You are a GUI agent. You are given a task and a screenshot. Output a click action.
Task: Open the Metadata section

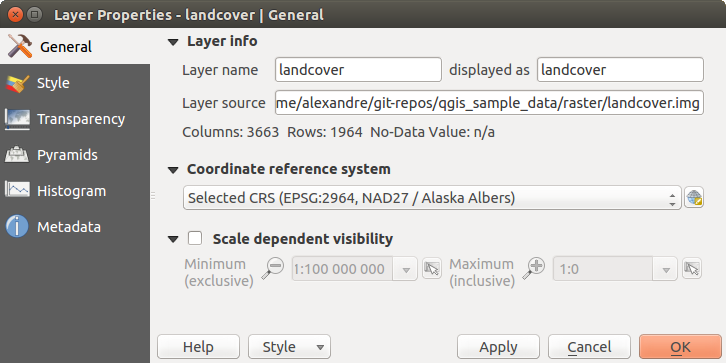[75, 227]
